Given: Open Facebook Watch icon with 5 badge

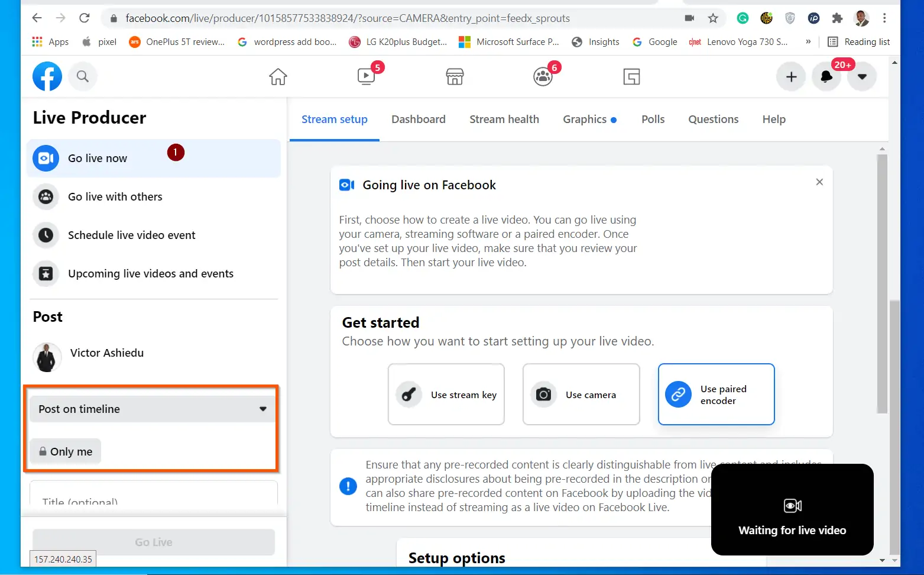Looking at the screenshot, I should 367,76.
